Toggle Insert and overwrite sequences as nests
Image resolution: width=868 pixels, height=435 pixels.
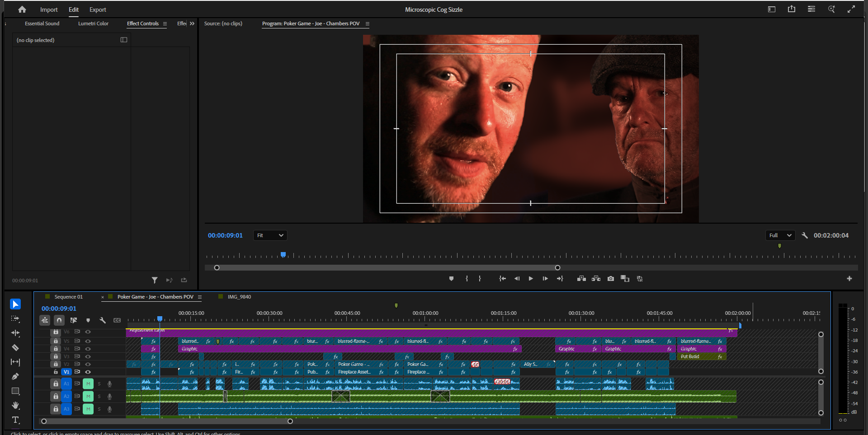tap(45, 320)
